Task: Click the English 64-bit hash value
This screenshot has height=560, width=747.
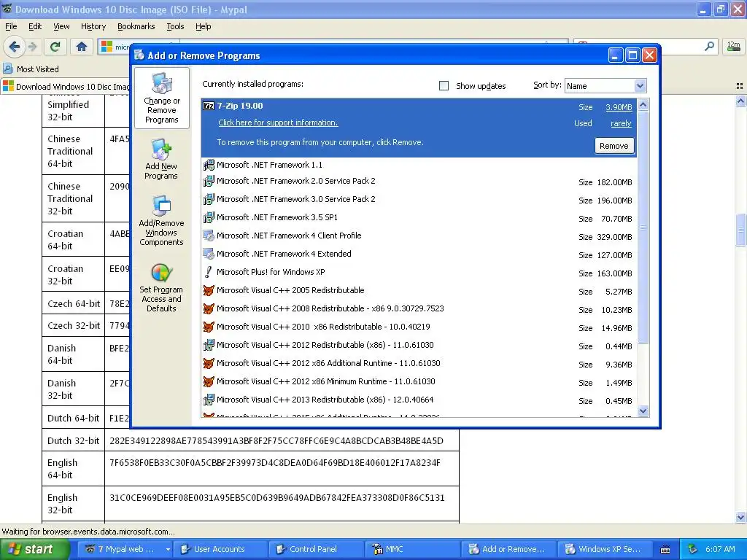Action: click(275, 462)
